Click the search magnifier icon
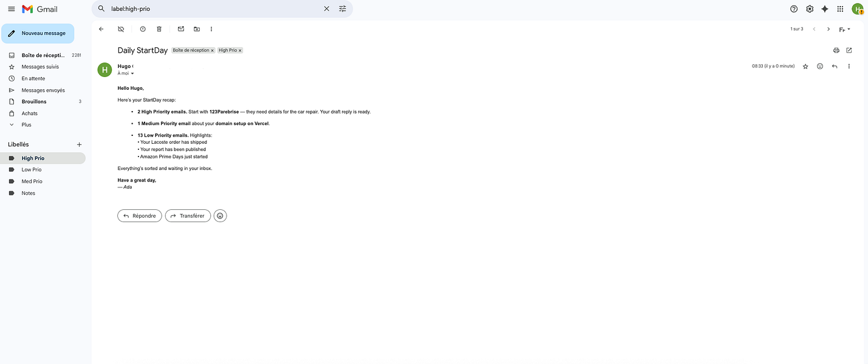Viewport: 868px width, 364px height. (101, 9)
